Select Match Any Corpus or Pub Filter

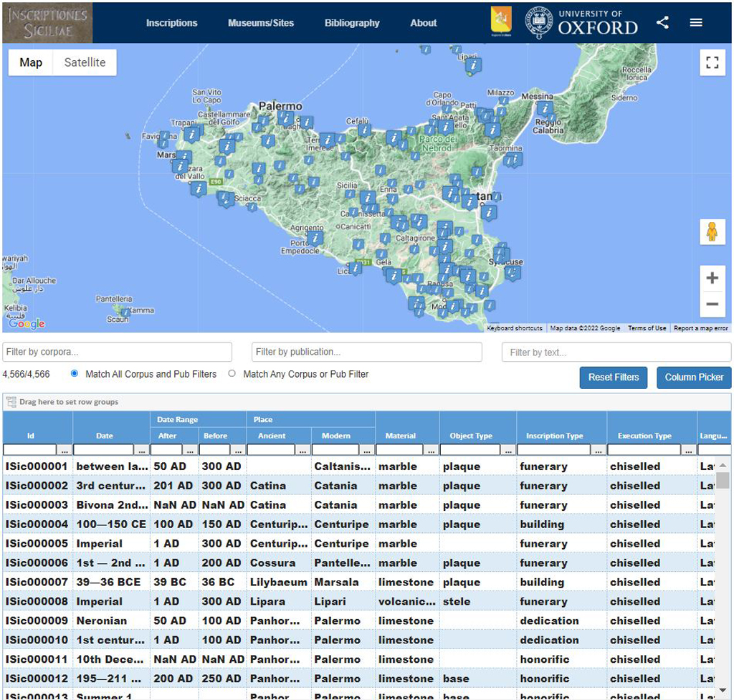(232, 374)
